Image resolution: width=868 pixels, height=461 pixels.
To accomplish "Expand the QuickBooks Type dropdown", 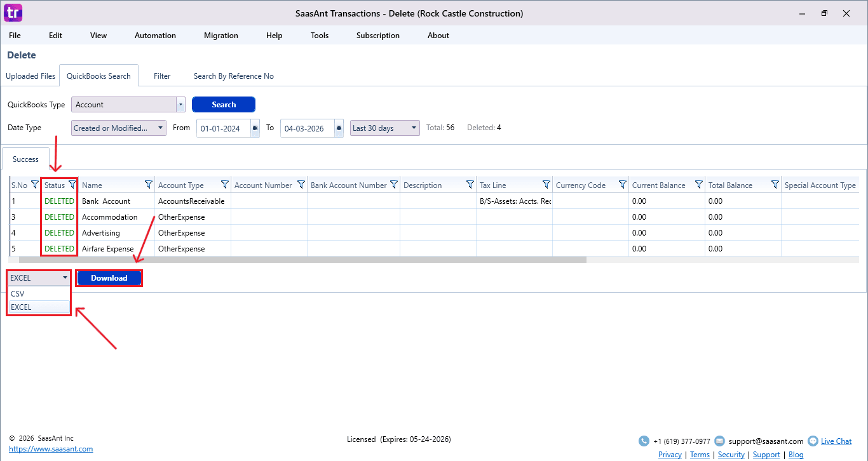I will click(181, 105).
